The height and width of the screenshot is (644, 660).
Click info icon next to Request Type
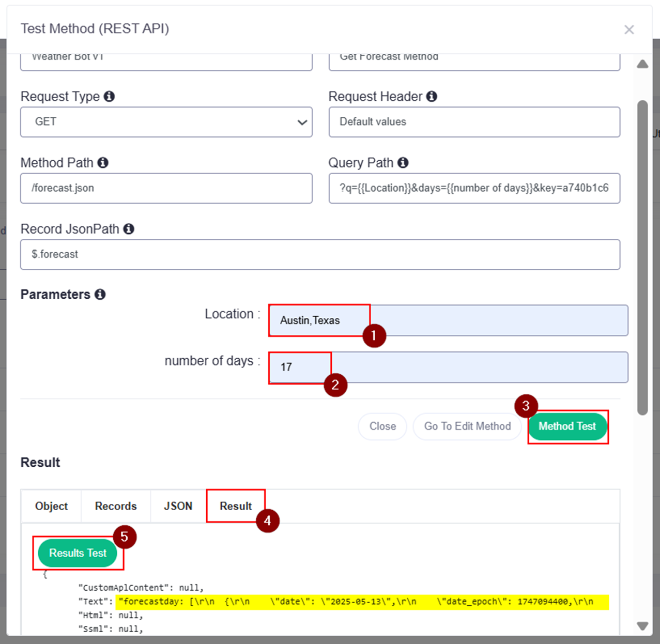(109, 97)
